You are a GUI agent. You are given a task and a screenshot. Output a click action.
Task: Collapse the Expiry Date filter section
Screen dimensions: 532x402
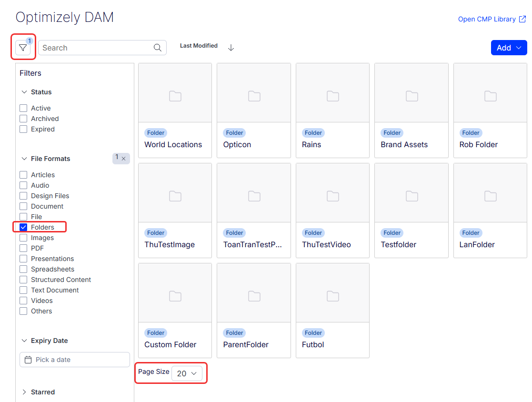24,341
